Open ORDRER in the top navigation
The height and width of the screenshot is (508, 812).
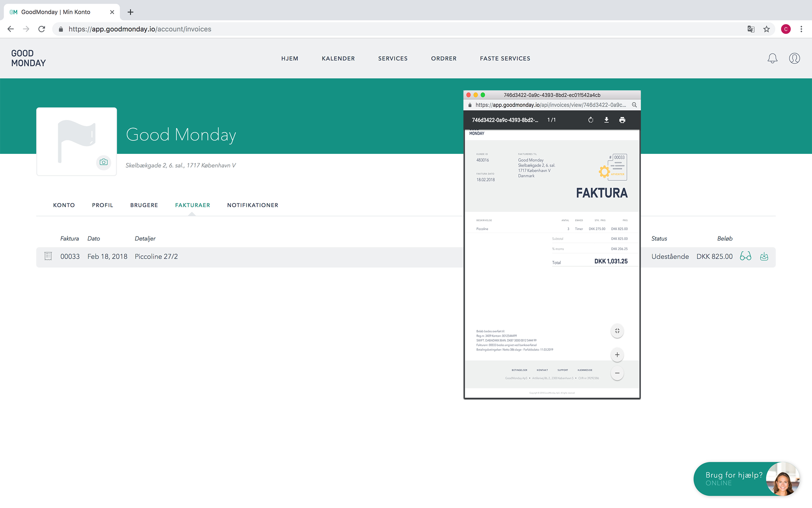click(x=444, y=58)
